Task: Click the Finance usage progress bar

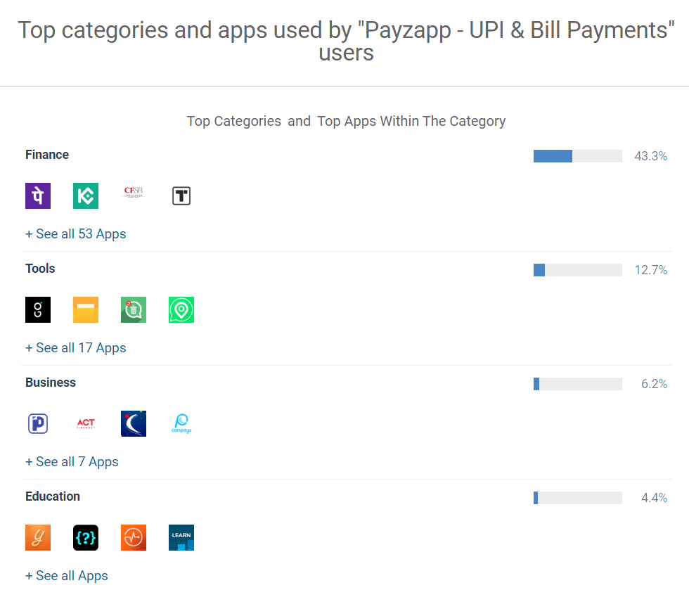Action: 577,155
